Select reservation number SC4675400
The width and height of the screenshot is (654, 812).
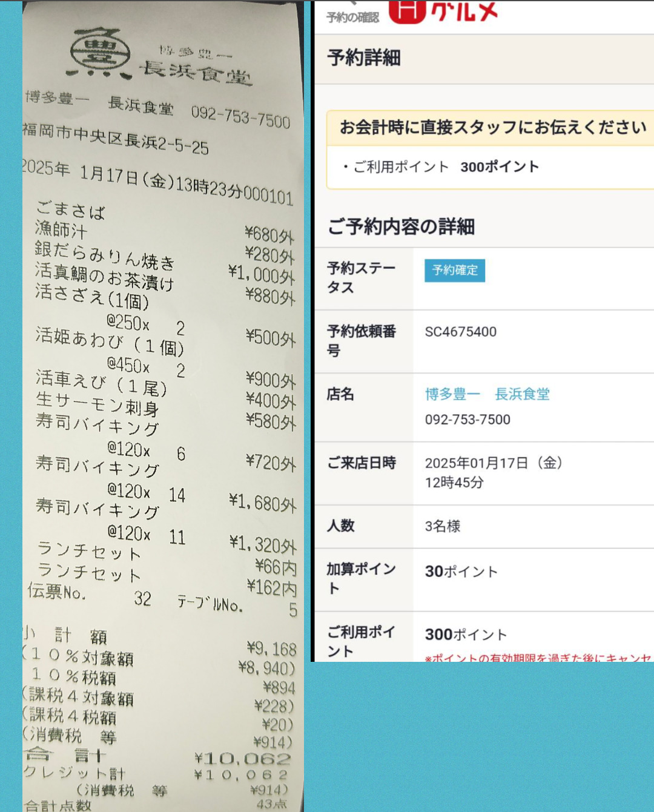pyautogui.click(x=460, y=332)
